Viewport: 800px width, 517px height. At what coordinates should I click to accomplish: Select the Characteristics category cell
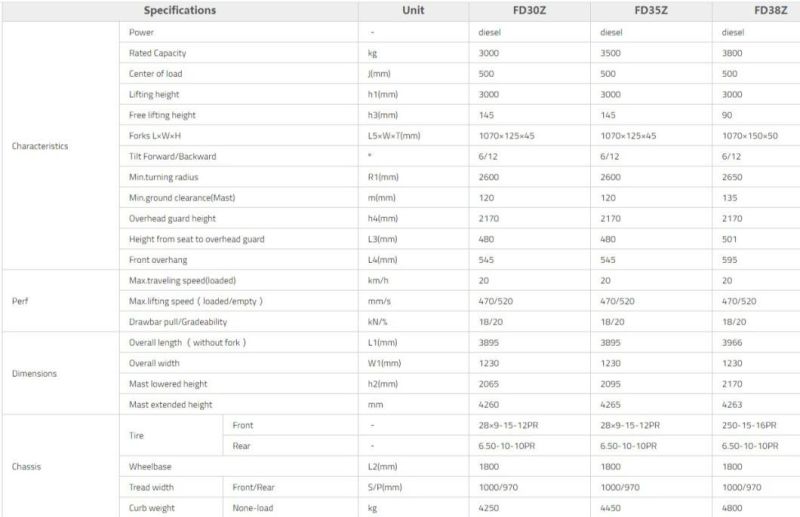(x=40, y=146)
